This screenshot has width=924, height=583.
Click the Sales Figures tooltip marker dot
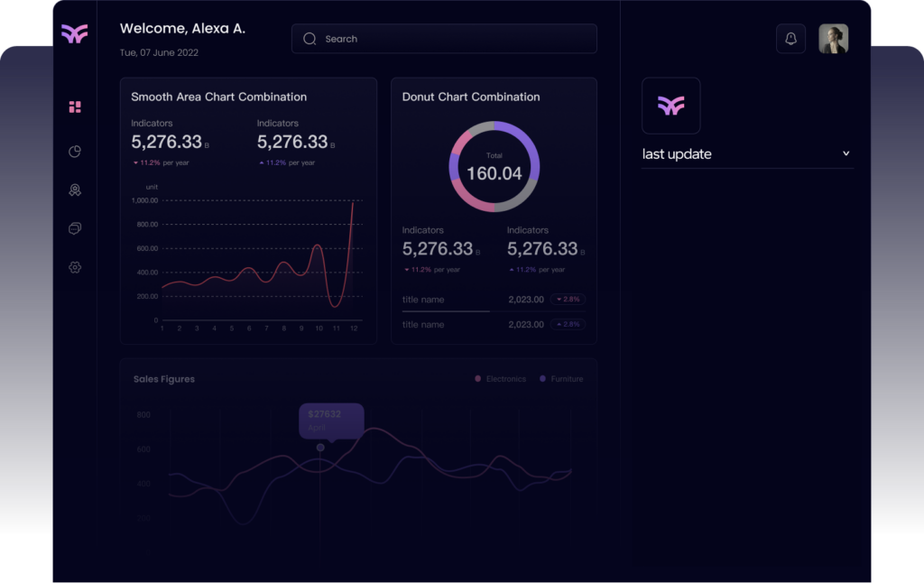(x=320, y=448)
